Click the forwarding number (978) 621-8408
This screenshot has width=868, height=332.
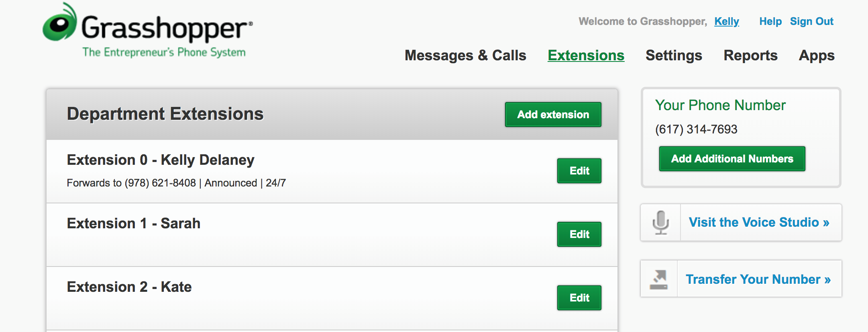(x=160, y=183)
